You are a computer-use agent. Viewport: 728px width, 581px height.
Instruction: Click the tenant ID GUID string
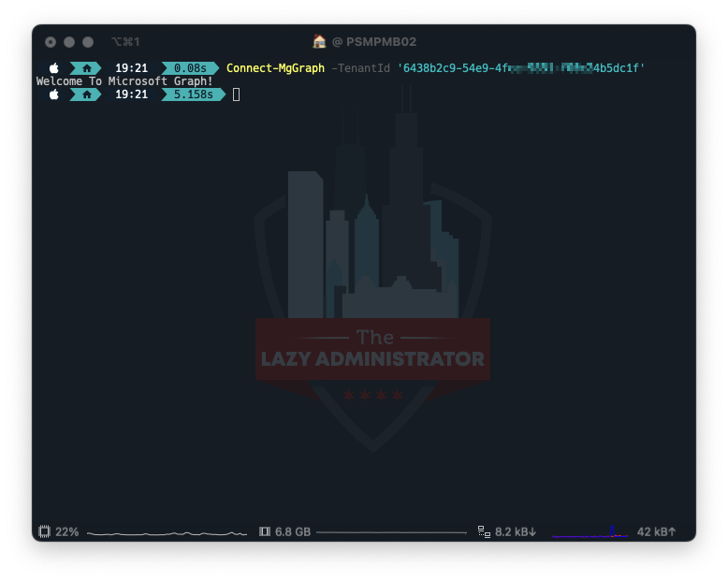[x=521, y=68]
